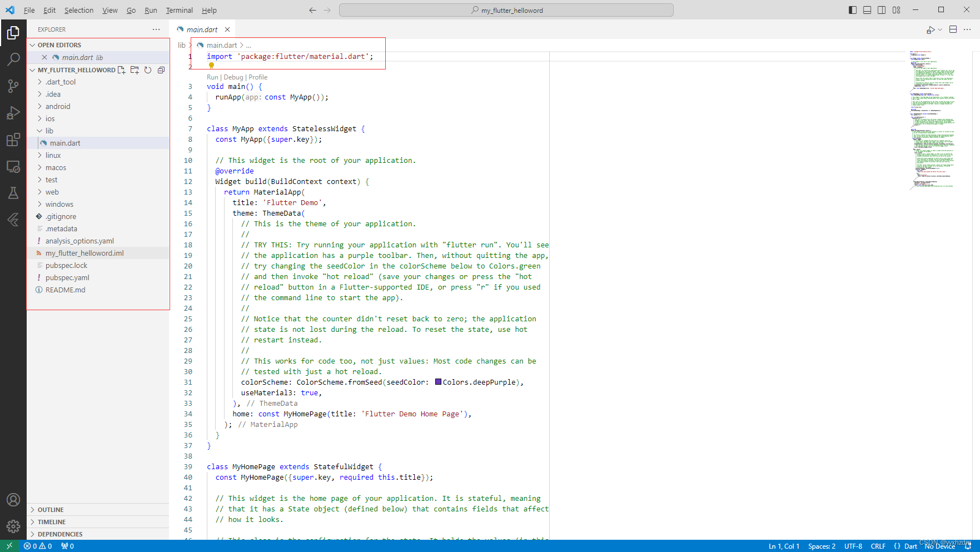Click No Device in the status bar
This screenshot has width=980, height=552.
939,546
